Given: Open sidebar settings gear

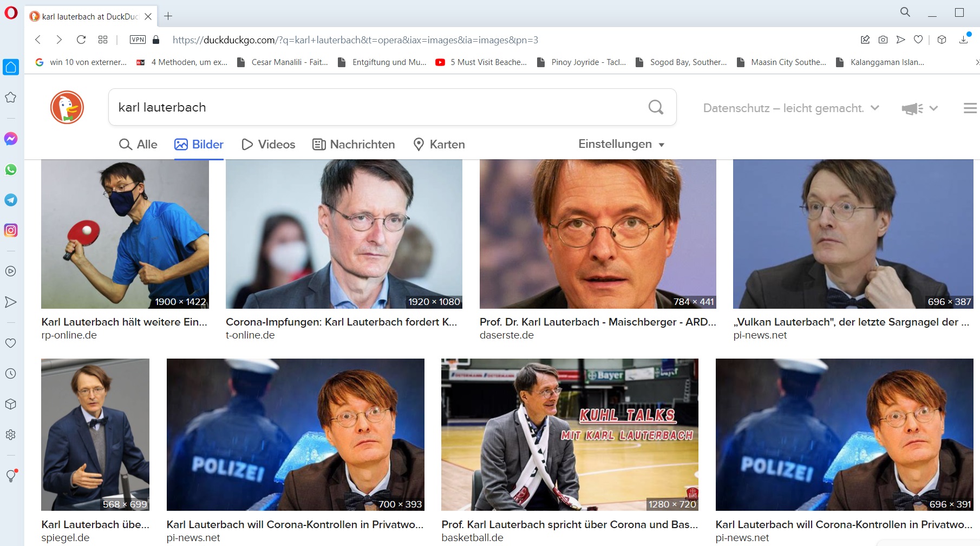Looking at the screenshot, I should 11,435.
